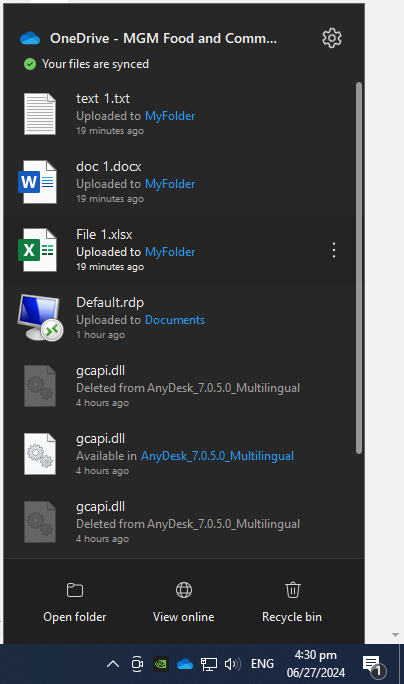Show hidden icons chevron in taskbar
Viewport: 404px width, 684px height.
(113, 664)
